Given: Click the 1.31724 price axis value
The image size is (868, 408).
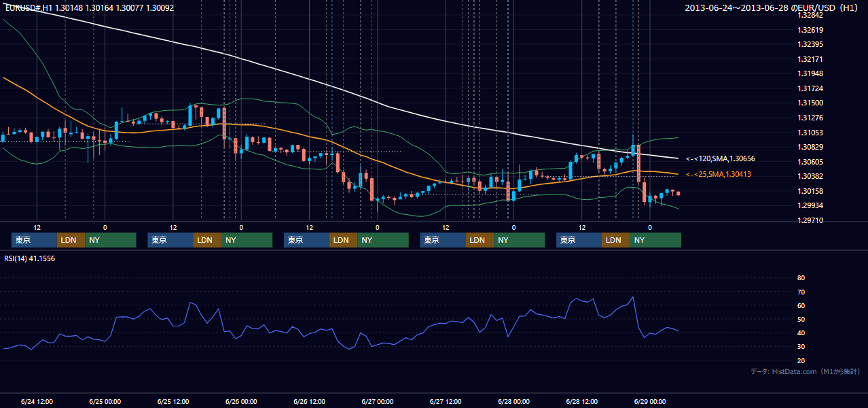Looking at the screenshot, I should pos(811,88).
